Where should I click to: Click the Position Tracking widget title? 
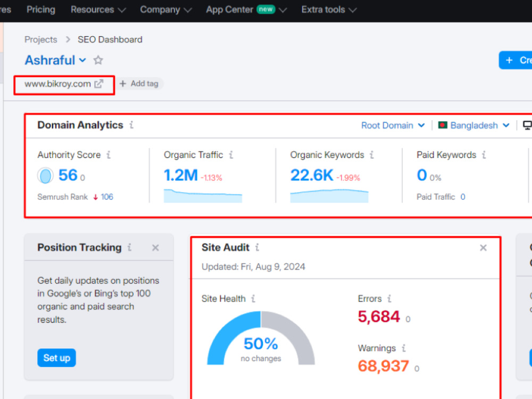(x=79, y=247)
